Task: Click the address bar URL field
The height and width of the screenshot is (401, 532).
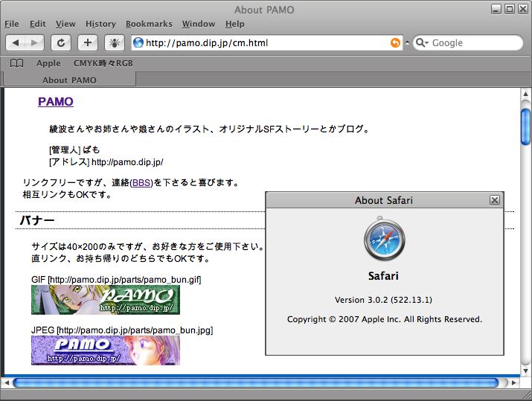Action: point(267,42)
